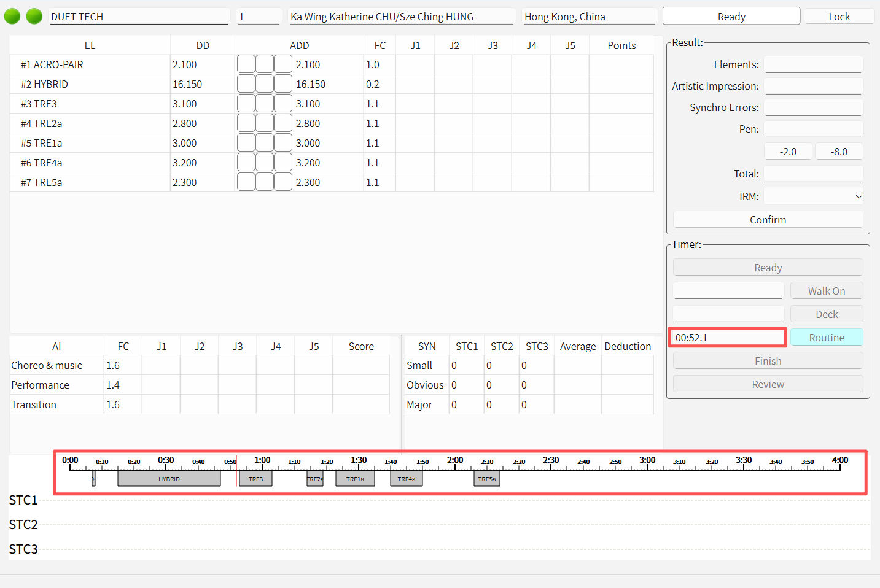
Task: Tick the first ADD box for #4 TRE2a
Action: click(246, 123)
